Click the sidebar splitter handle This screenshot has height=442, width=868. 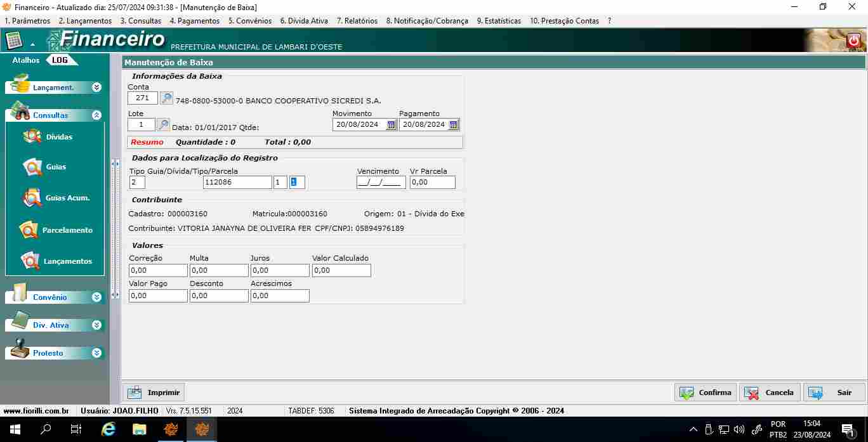pyautogui.click(x=115, y=229)
